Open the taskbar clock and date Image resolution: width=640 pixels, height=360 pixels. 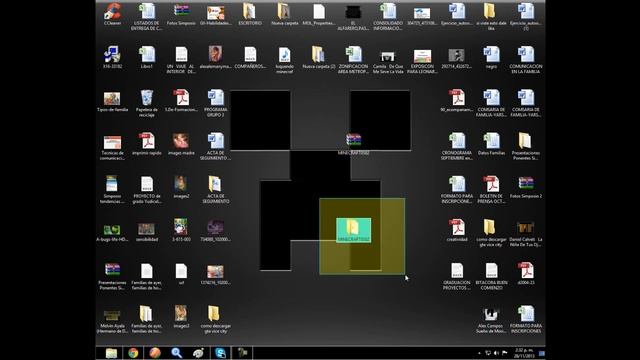point(524,353)
